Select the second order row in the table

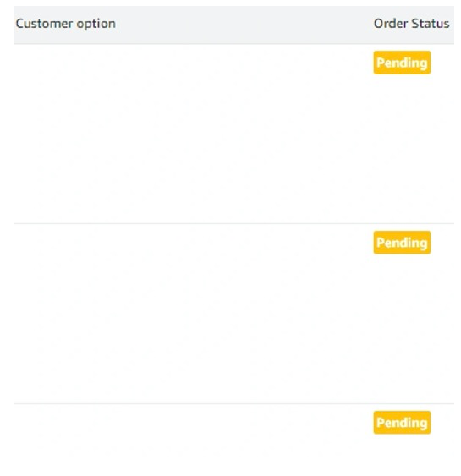click(x=233, y=314)
